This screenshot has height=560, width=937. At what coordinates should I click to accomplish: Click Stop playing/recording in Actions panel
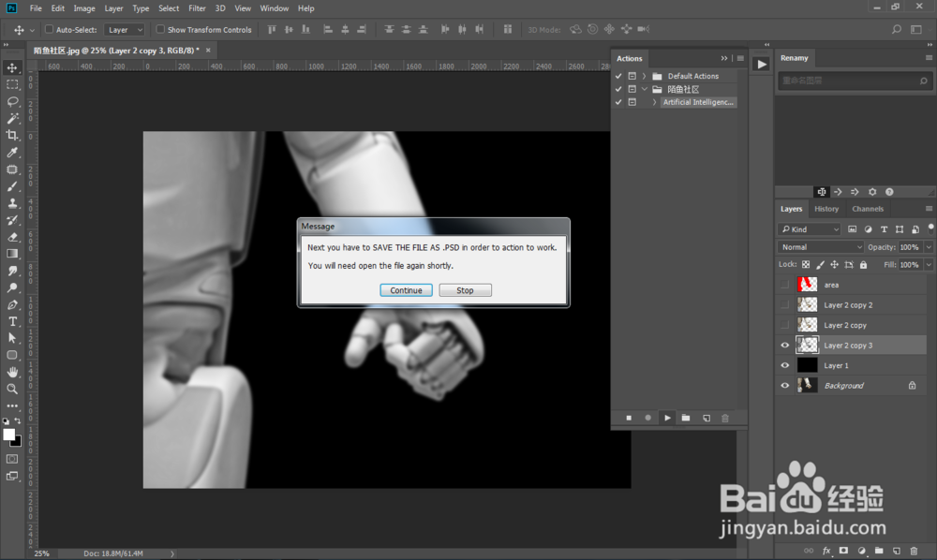pos(629,418)
